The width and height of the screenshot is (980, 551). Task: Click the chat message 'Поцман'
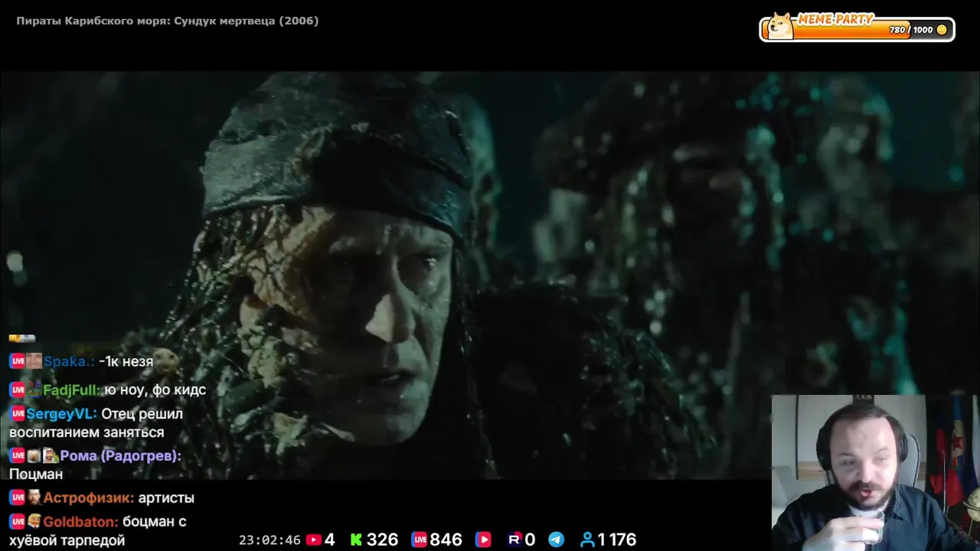36,474
